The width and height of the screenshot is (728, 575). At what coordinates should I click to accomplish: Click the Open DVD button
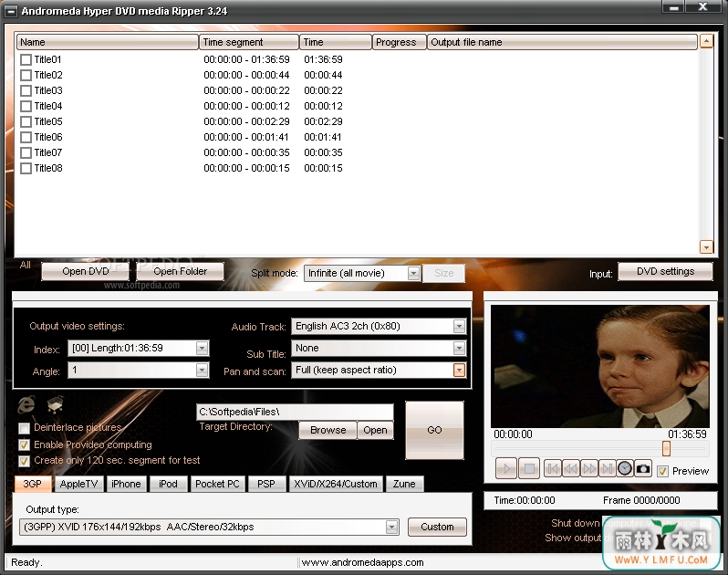(86, 272)
